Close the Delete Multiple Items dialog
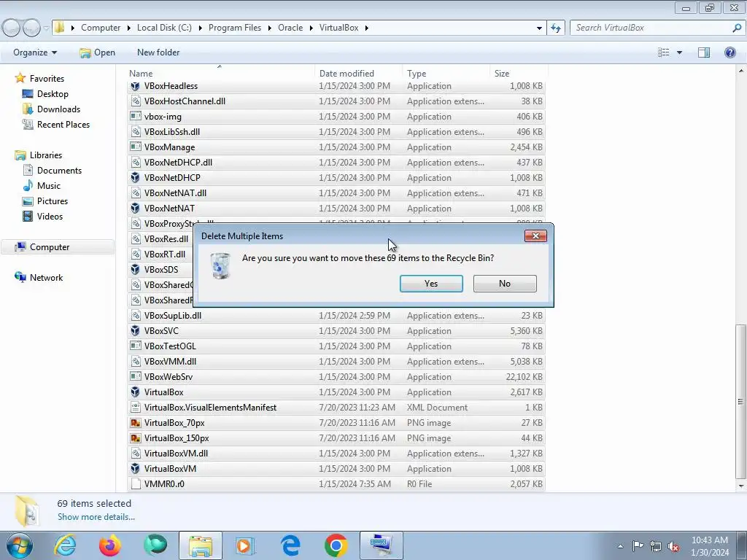The width and height of the screenshot is (747, 560). 535,236
